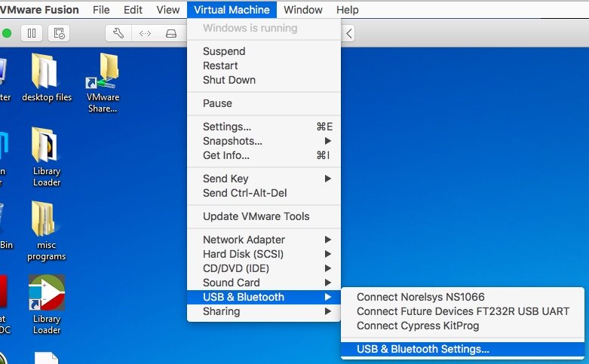The height and width of the screenshot is (364, 589).
Task: Expand the Sound Card submenu
Action: pos(264,283)
